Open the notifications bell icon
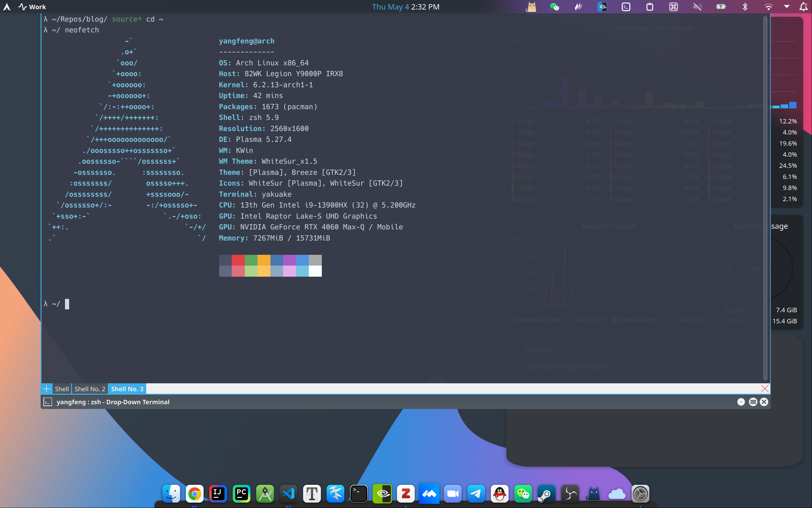 pos(804,7)
